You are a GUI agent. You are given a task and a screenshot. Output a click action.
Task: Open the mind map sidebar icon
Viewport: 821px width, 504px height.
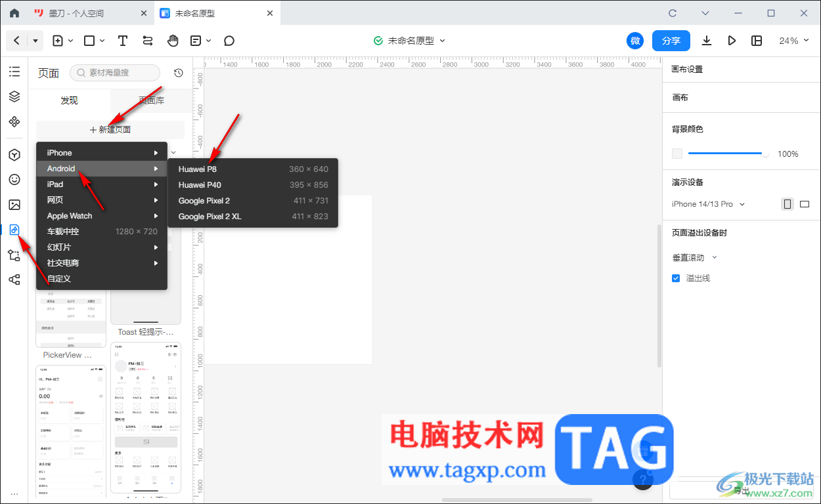(x=14, y=280)
